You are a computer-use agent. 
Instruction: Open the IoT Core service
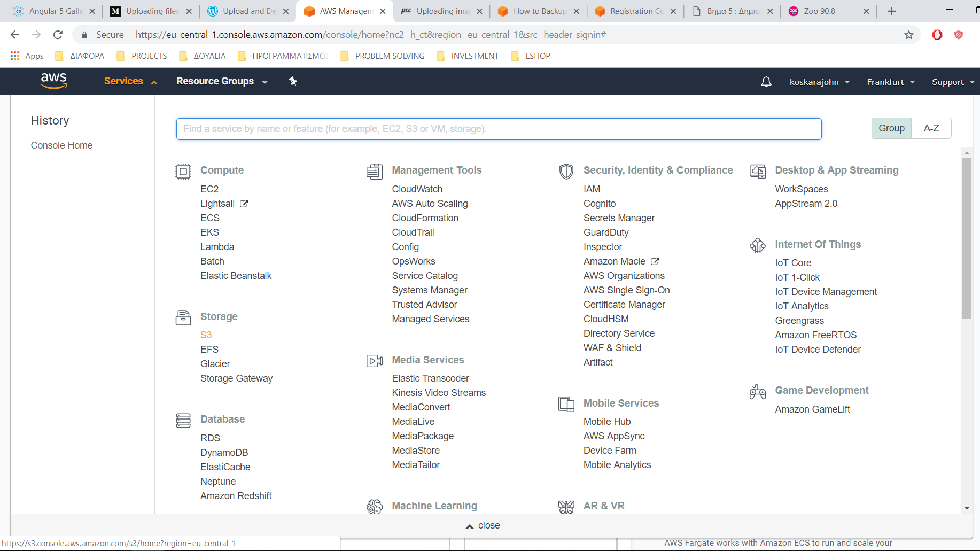793,263
